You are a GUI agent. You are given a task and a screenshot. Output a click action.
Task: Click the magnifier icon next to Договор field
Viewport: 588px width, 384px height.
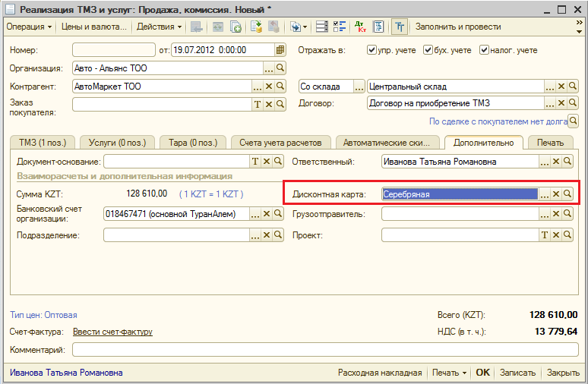pyautogui.click(x=572, y=103)
